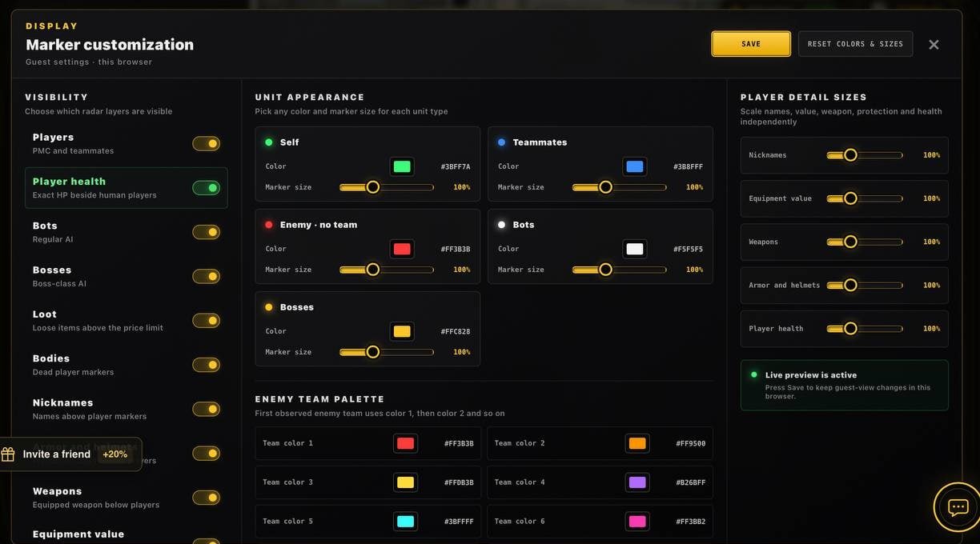Screen dimensions: 980x544
Task: Click the Live preview is active notice
Action: pos(845,386)
